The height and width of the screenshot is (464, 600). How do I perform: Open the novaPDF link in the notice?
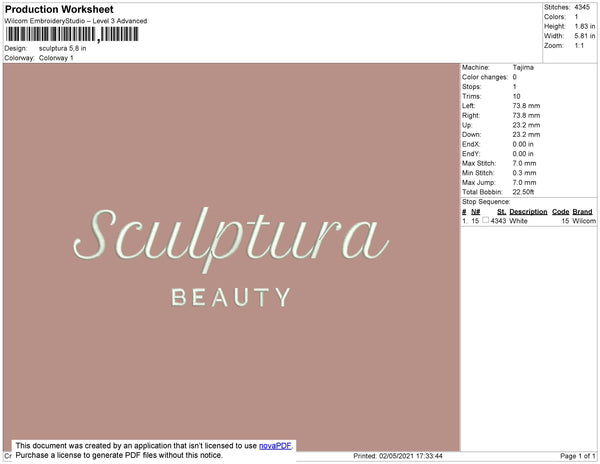coord(275,445)
